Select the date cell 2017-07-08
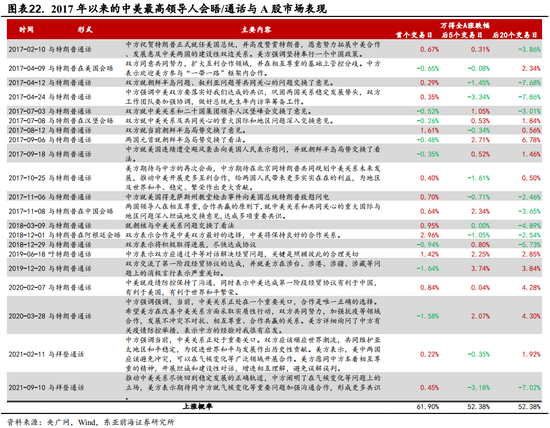The image size is (550, 428). click(x=27, y=121)
